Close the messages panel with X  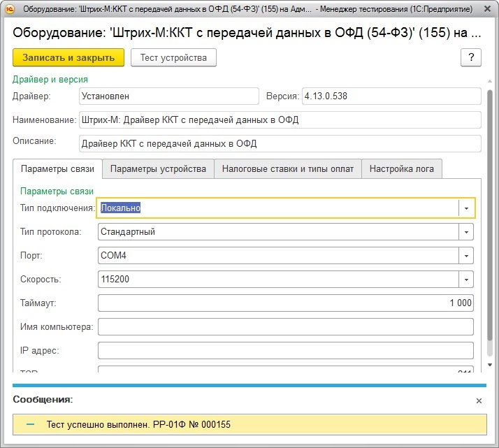point(479,400)
